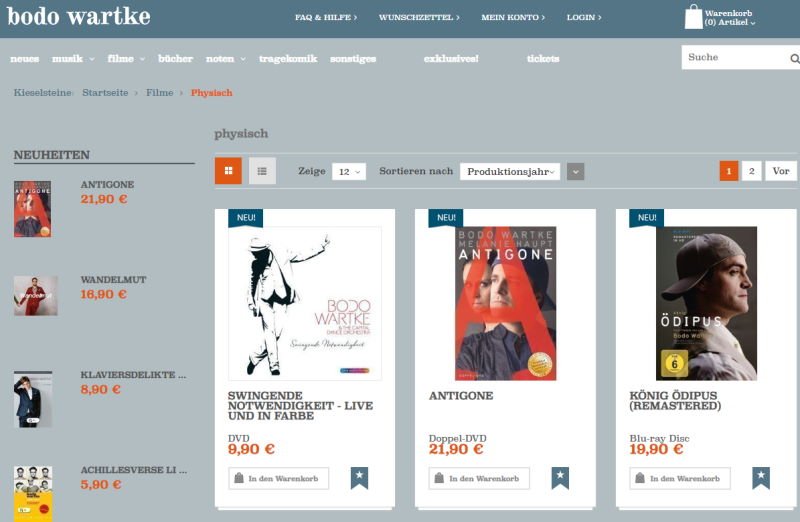
Task: Open Sortieren nach Produktionsjahr dropdown
Action: [510, 171]
